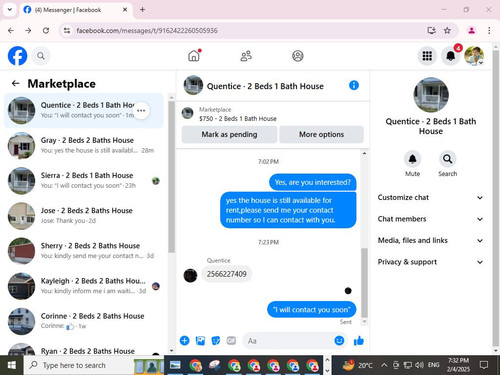This screenshot has height=375, width=500.
Task: Open a new browser tab
Action: point(142,10)
